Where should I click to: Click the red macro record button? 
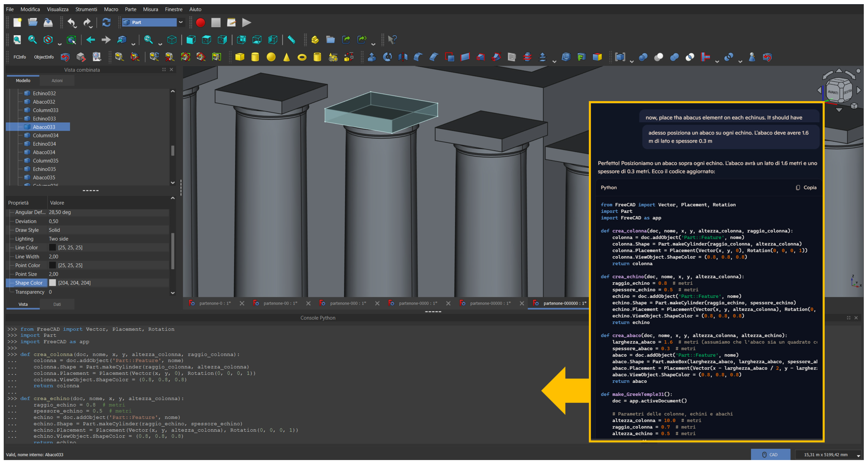pos(200,23)
